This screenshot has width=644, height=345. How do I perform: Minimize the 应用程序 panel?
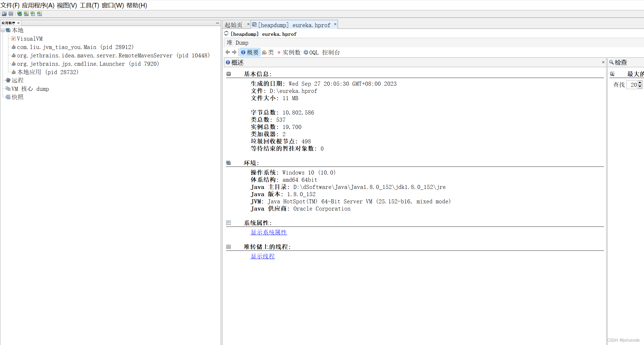pos(218,23)
